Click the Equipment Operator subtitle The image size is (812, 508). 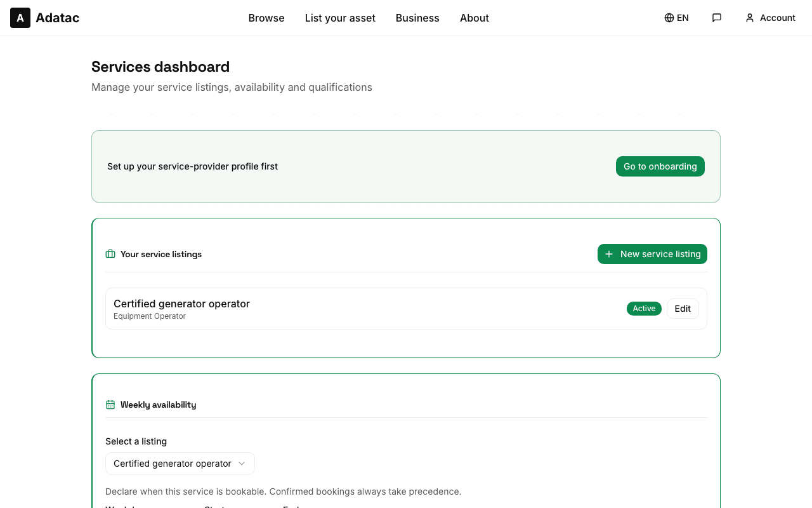point(150,316)
